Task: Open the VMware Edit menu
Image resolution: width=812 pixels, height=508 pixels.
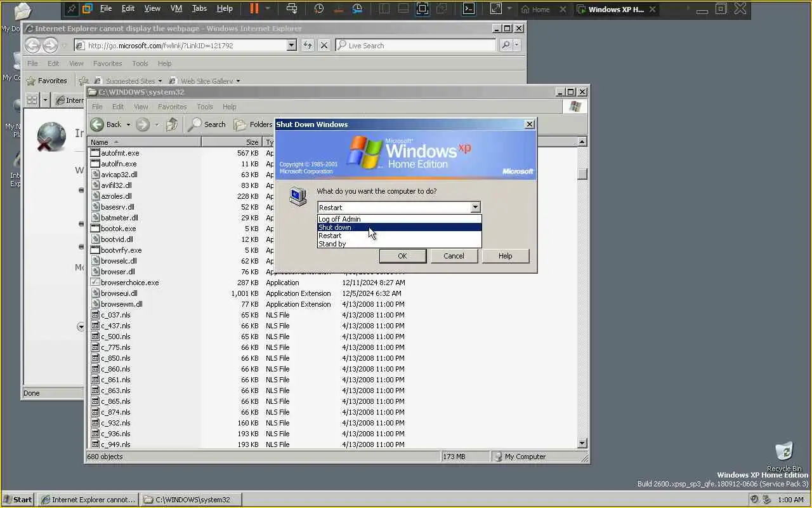Action: point(128,8)
